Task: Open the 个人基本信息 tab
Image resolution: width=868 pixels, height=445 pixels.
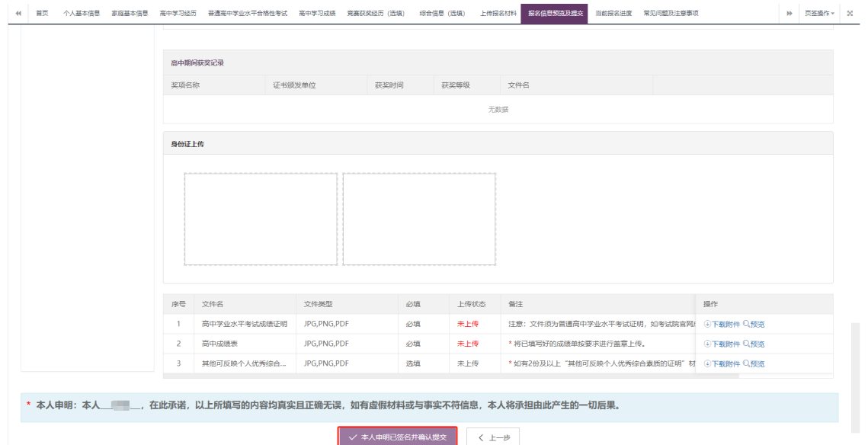Action: [82, 14]
